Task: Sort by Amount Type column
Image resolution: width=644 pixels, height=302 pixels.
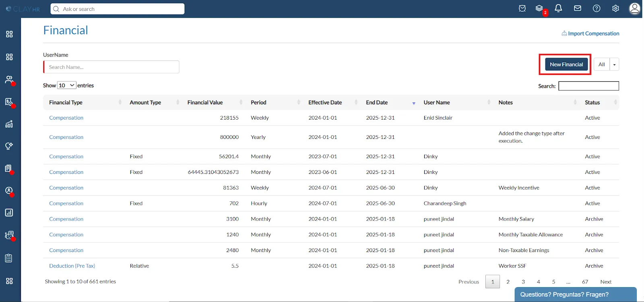Action: point(153,102)
